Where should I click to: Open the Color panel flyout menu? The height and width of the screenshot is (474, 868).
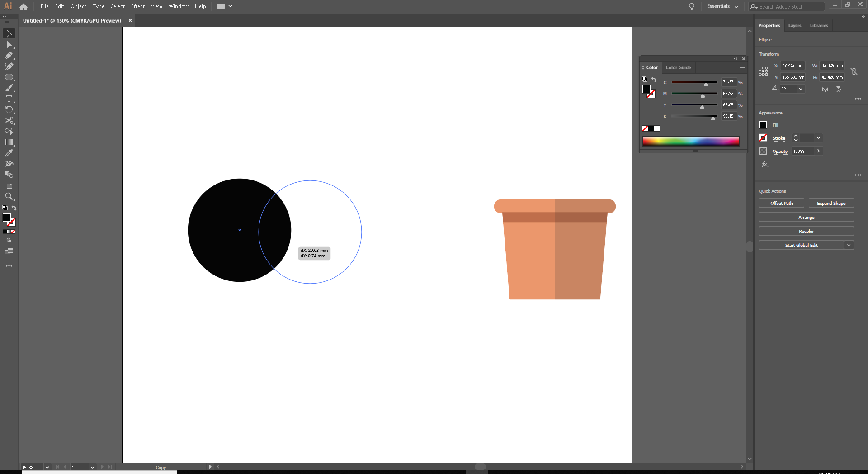pyautogui.click(x=742, y=68)
